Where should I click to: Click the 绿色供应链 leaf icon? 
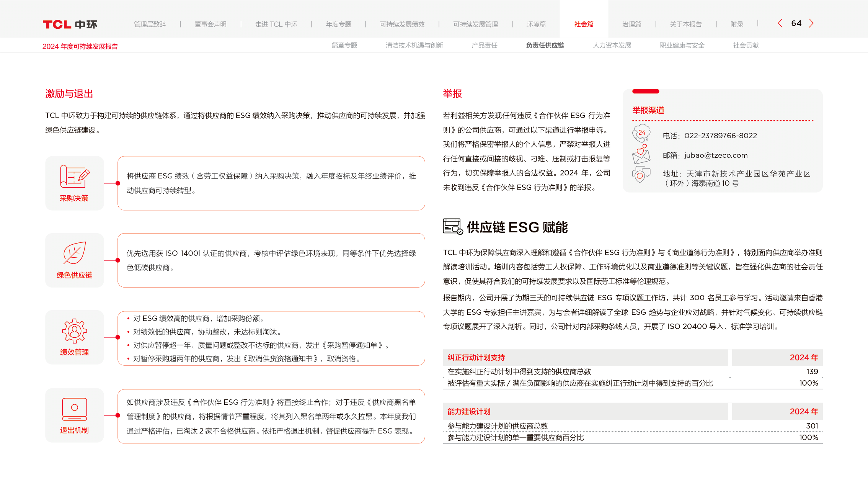tap(75, 253)
